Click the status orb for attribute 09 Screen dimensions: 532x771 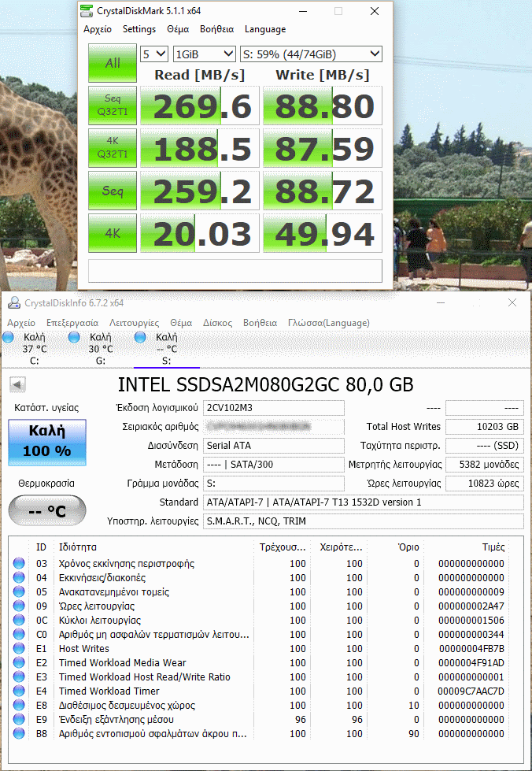[x=19, y=606]
